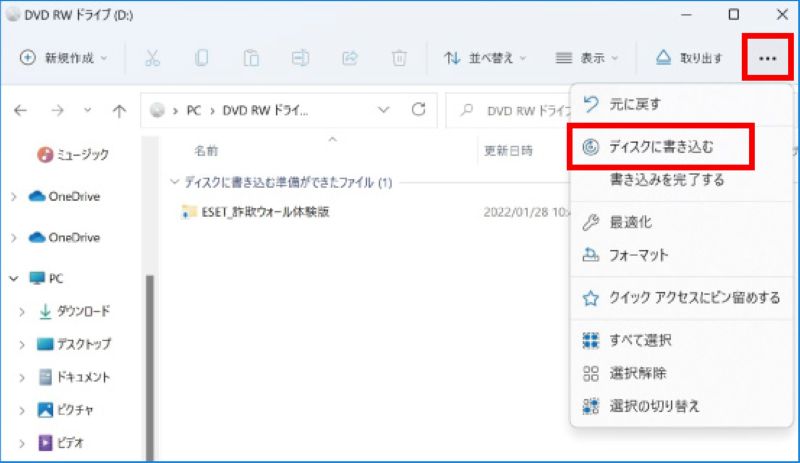Open the 表示 view dropdown

click(587, 58)
